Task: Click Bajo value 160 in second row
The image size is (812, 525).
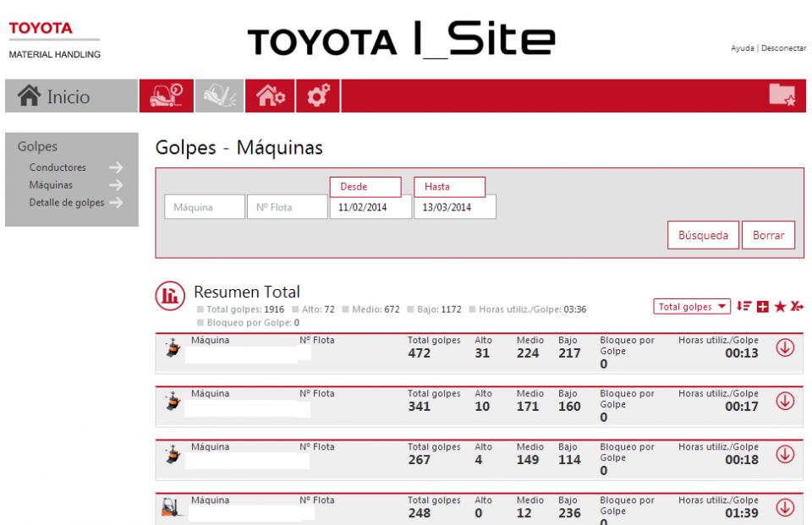Action: 569,407
